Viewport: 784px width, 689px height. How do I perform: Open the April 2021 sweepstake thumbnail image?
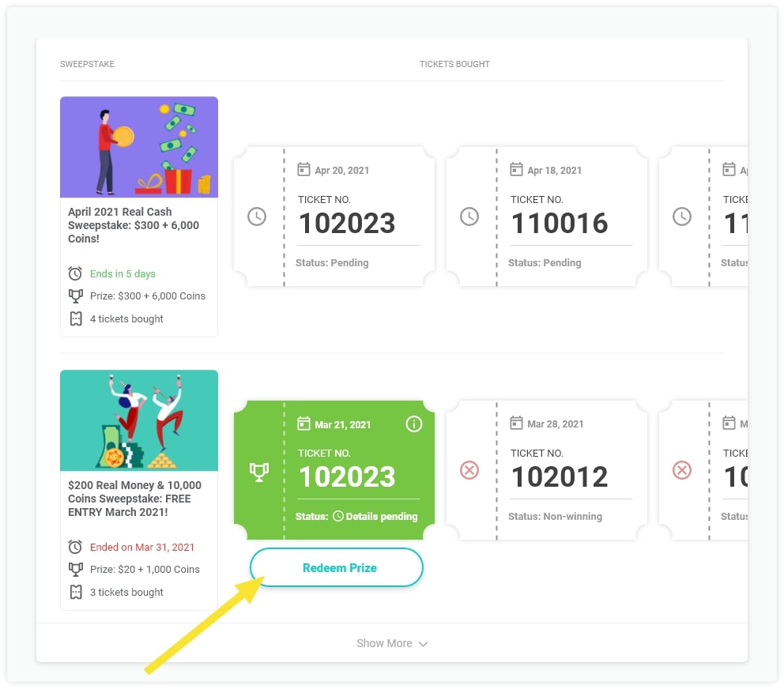click(139, 147)
